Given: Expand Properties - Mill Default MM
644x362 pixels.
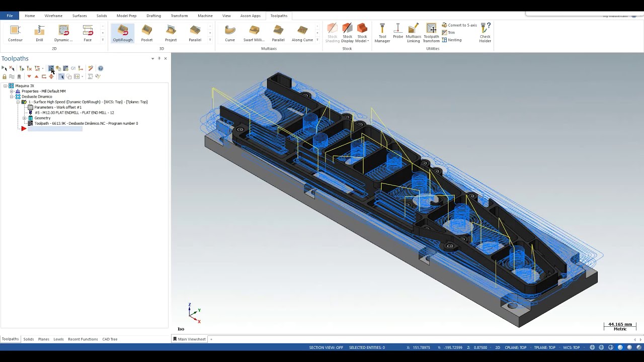Looking at the screenshot, I should tap(12, 91).
